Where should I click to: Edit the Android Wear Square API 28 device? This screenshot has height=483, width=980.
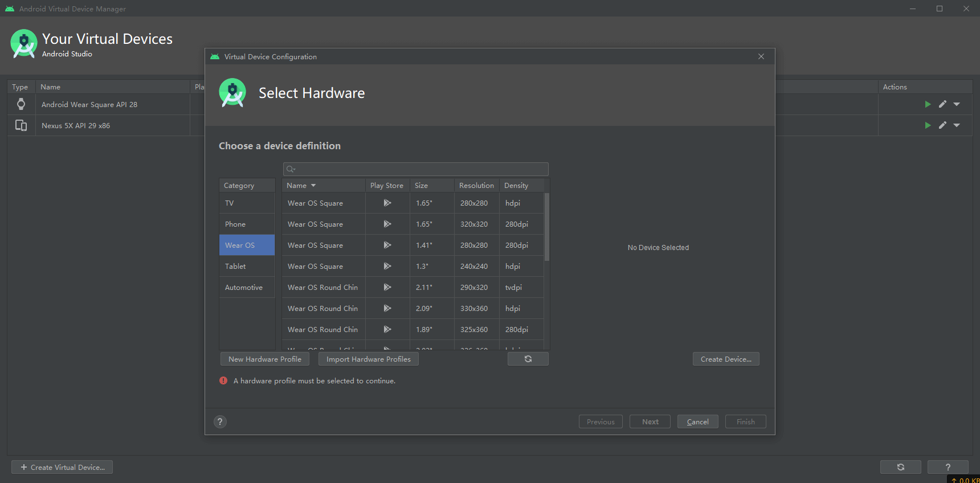click(942, 104)
